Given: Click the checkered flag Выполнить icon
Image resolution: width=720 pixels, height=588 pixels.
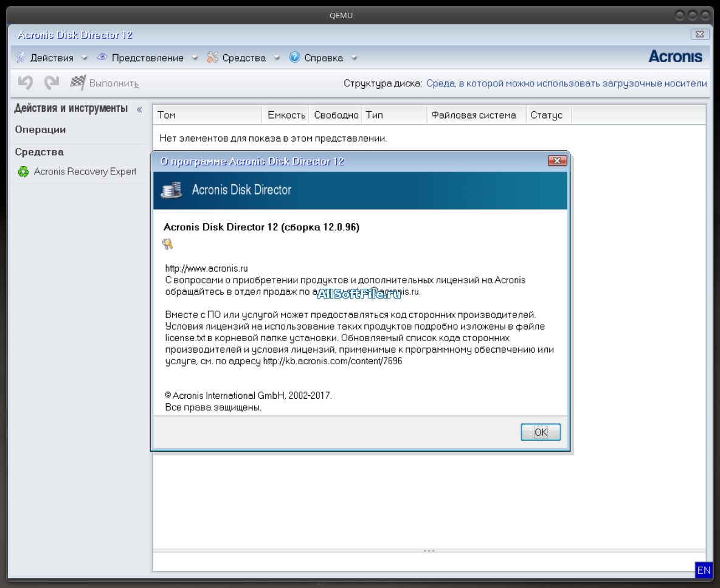Looking at the screenshot, I should point(78,83).
